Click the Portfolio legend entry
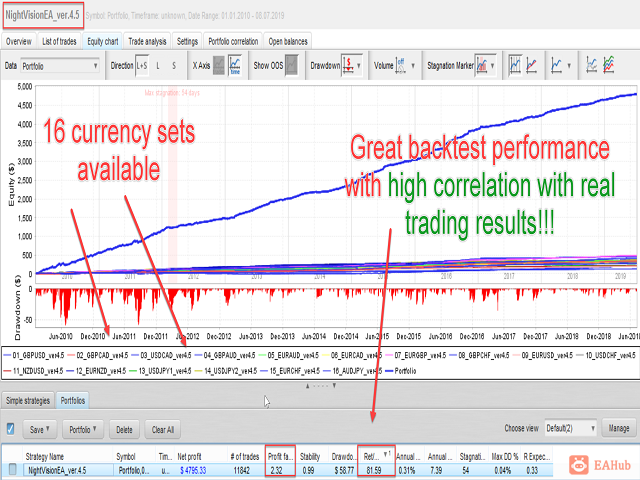This screenshot has width=640, height=480. click(400, 371)
